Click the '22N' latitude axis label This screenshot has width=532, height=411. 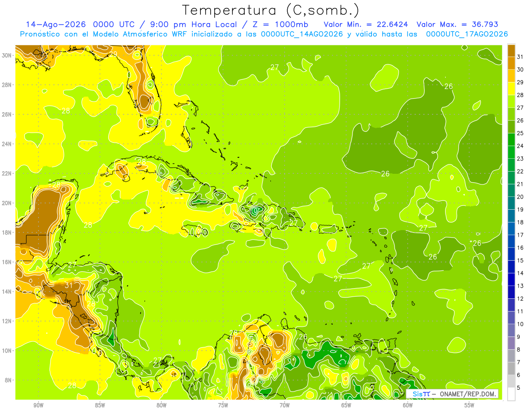(x=7, y=173)
